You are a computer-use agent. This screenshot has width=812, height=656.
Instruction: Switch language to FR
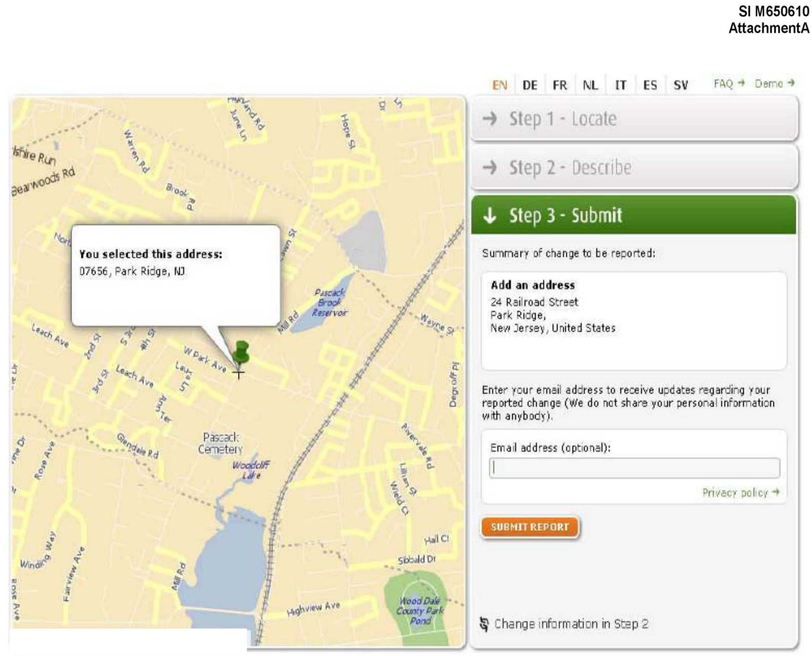pyautogui.click(x=560, y=85)
